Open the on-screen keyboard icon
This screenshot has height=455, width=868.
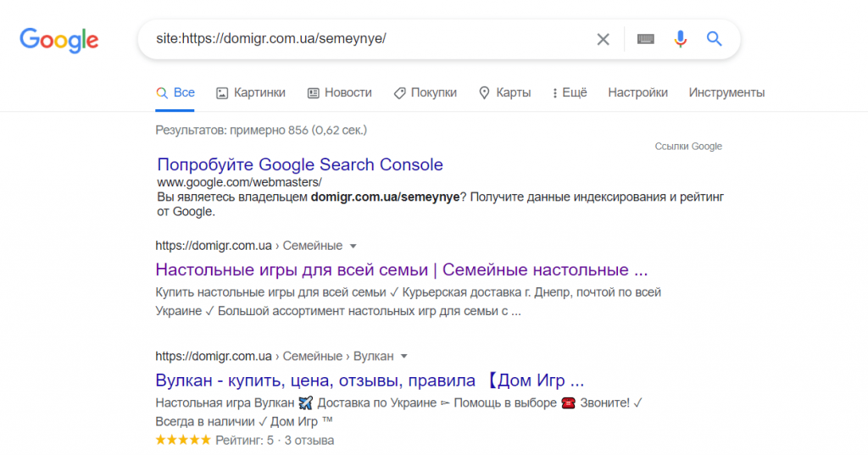tap(645, 39)
